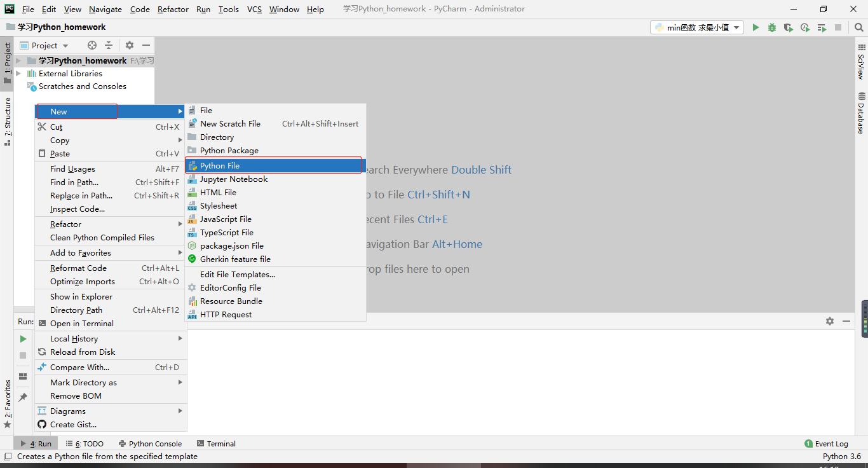Screen dimensions: 868x468
Task: Open Run panel settings gear icon
Action: pyautogui.click(x=830, y=321)
